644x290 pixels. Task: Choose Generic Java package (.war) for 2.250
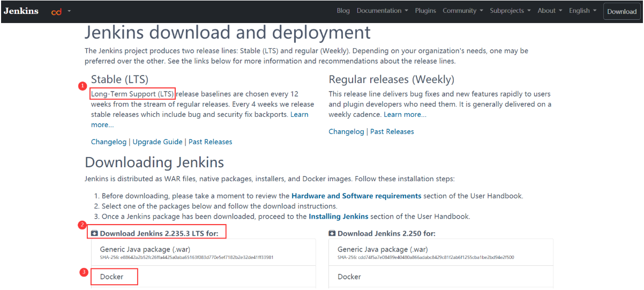click(x=383, y=249)
